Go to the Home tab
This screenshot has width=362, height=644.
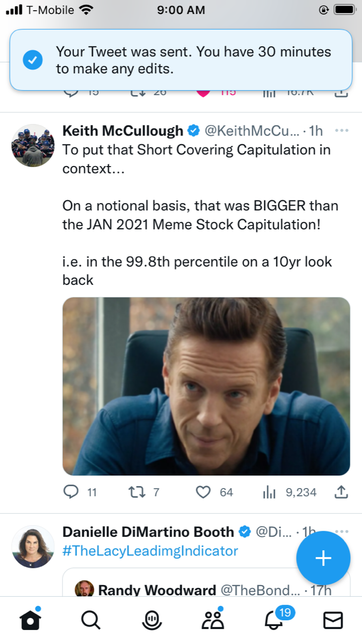pyautogui.click(x=30, y=621)
